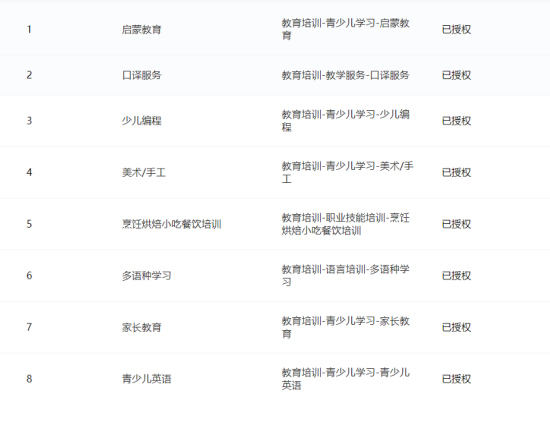Click row number 8 in the index column

tap(29, 379)
